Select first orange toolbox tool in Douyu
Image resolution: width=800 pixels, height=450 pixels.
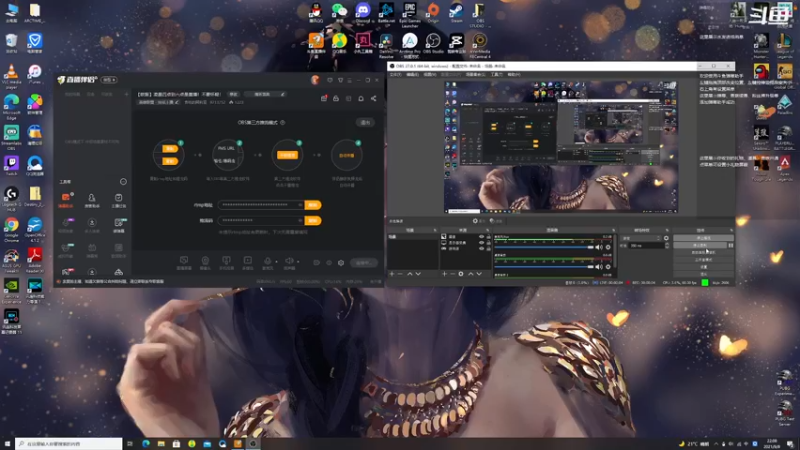(65, 199)
